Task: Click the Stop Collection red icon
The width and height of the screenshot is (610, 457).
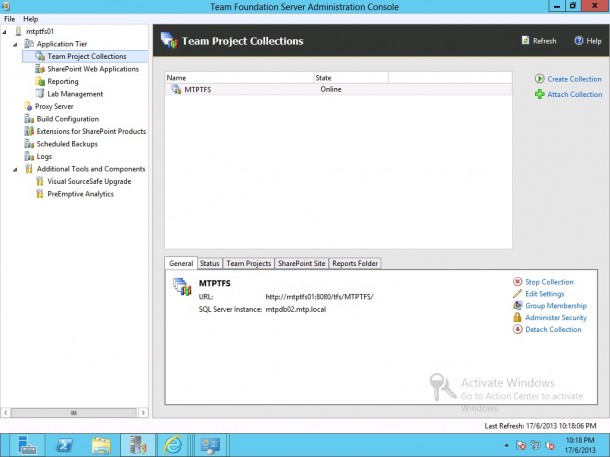Action: point(517,282)
